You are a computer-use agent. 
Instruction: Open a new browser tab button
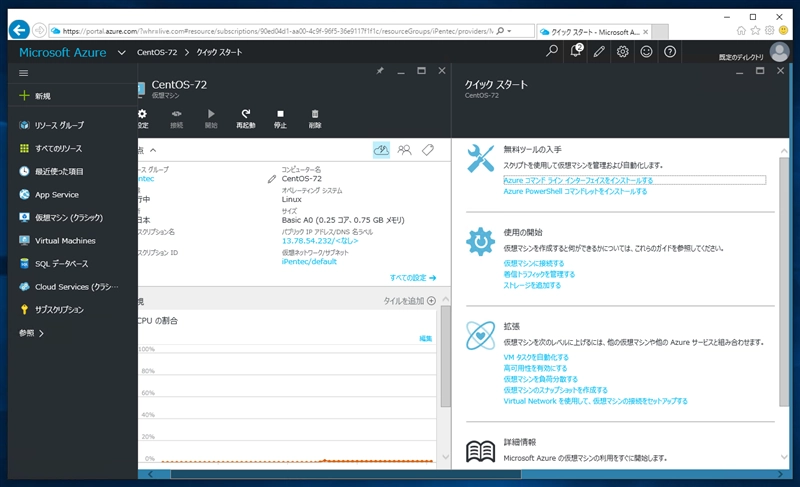pyautogui.click(x=660, y=32)
